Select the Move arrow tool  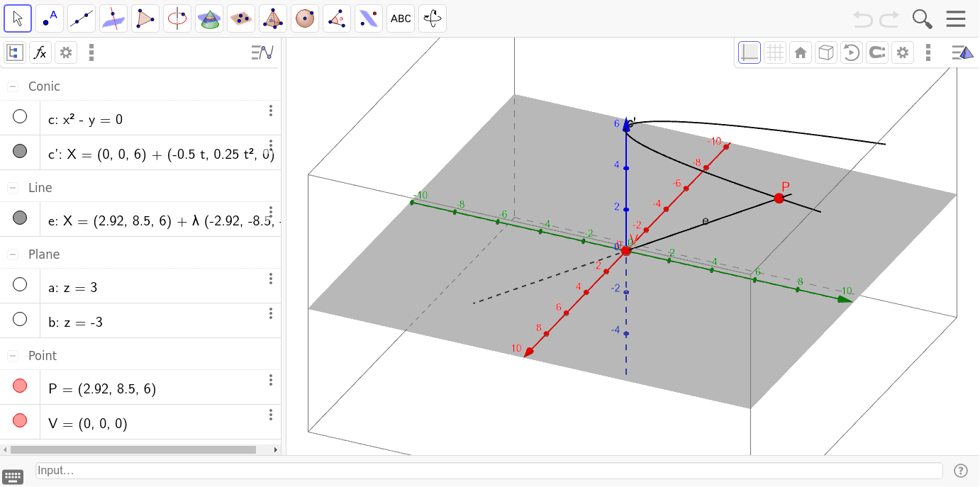point(18,18)
